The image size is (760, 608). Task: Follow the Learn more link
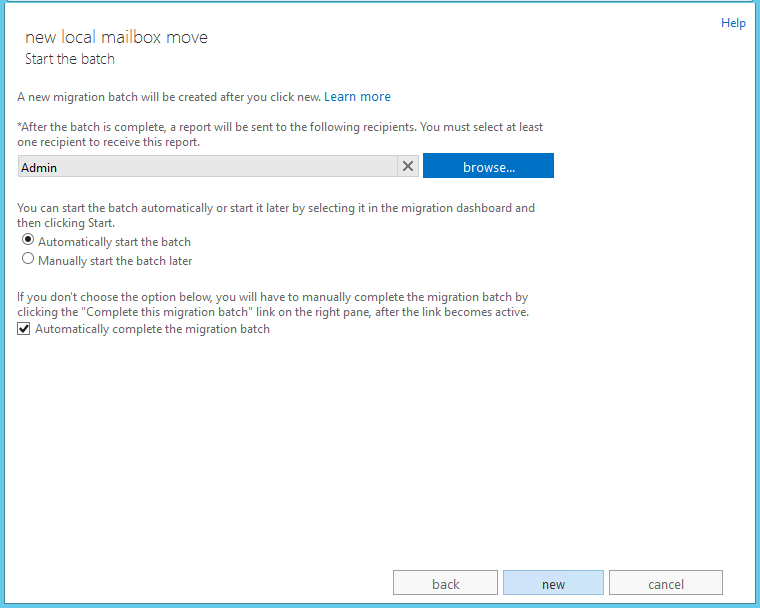[357, 96]
